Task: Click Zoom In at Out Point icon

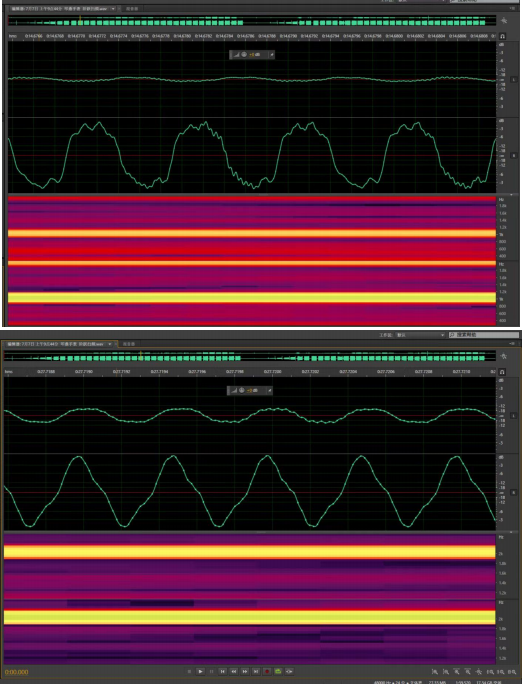Action: 501,672
